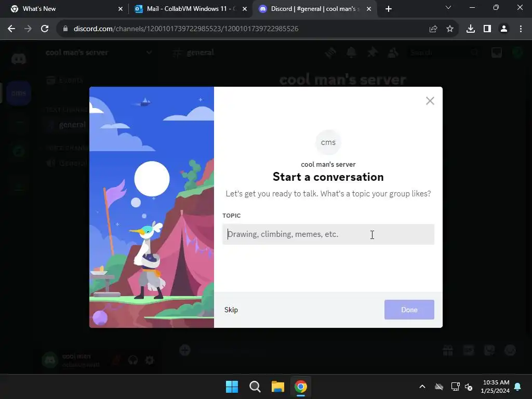This screenshot has height=399, width=532.
Task: Click the Chrome taskbar icon
Action: tap(301, 387)
